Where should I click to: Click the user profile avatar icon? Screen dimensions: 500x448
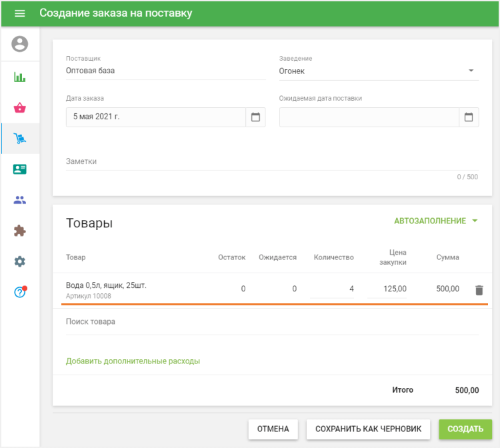click(20, 45)
